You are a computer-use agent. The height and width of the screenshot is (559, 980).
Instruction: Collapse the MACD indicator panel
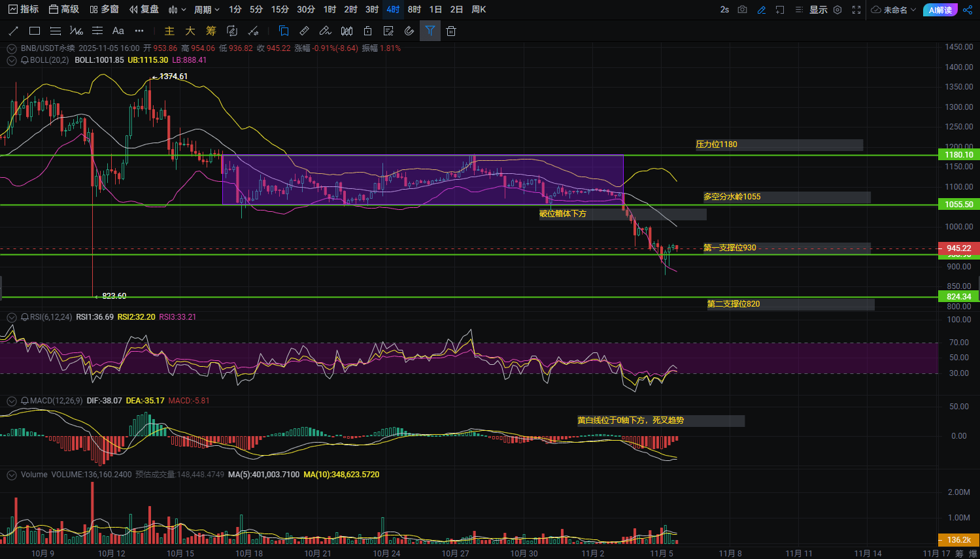tap(11, 401)
